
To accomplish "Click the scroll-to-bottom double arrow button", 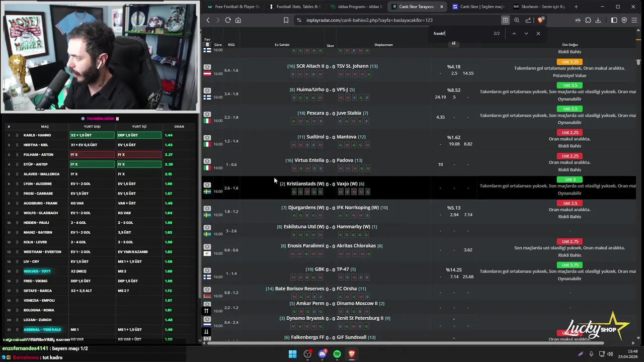I will [206, 331].
